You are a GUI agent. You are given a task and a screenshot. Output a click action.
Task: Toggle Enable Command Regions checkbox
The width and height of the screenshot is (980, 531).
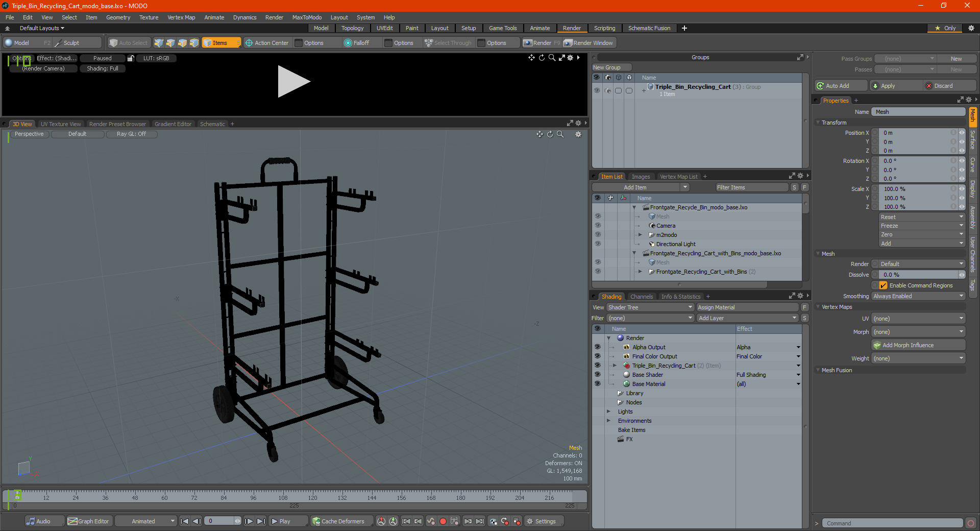click(x=883, y=285)
